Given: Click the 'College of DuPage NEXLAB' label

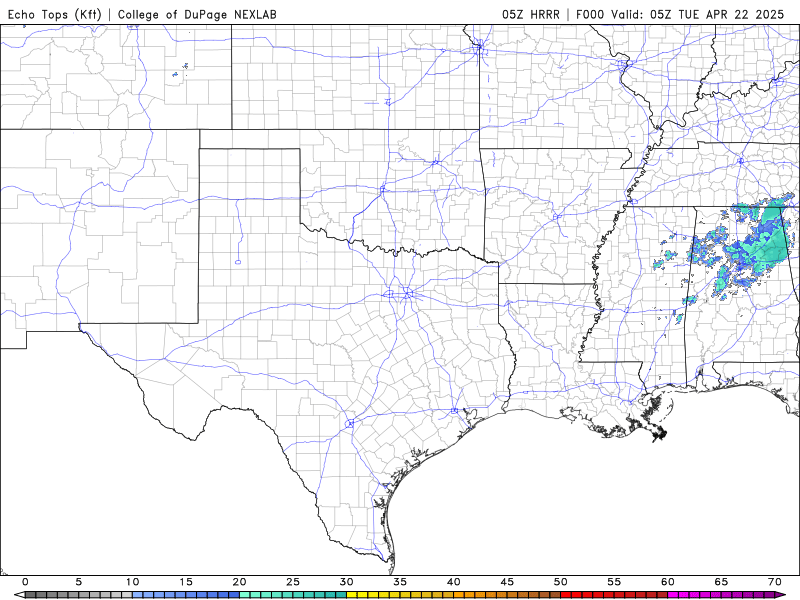Looking at the screenshot, I should [197, 14].
